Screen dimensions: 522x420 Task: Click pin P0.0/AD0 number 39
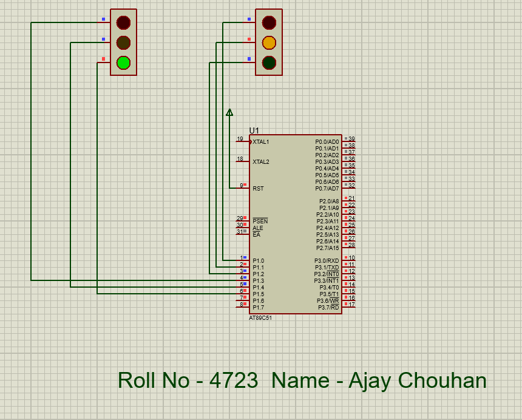click(x=349, y=141)
